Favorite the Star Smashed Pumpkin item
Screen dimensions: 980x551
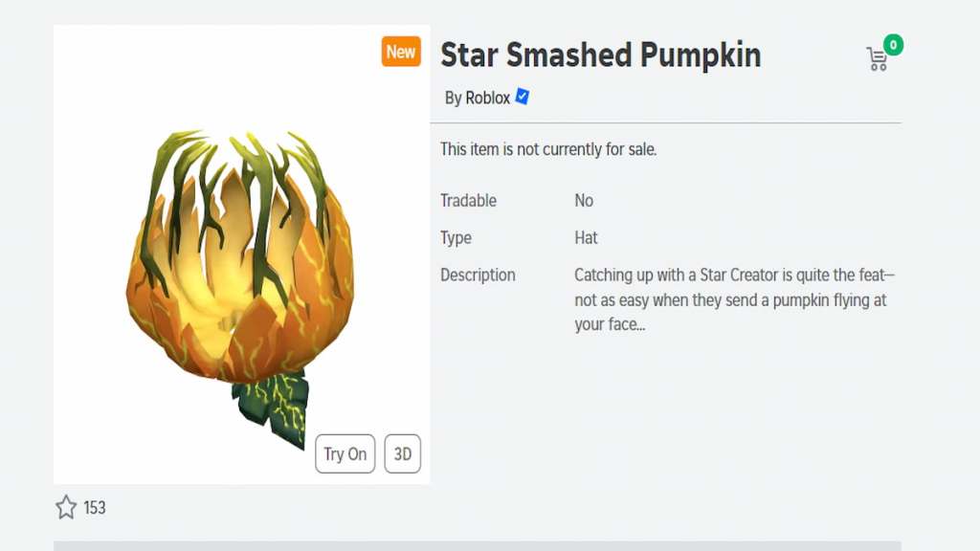pyautogui.click(x=66, y=508)
